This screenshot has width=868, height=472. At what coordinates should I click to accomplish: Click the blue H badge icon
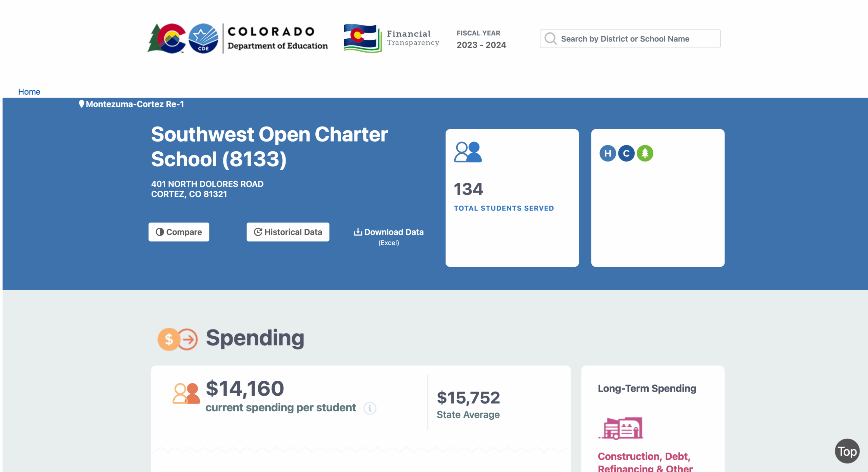pyautogui.click(x=608, y=153)
